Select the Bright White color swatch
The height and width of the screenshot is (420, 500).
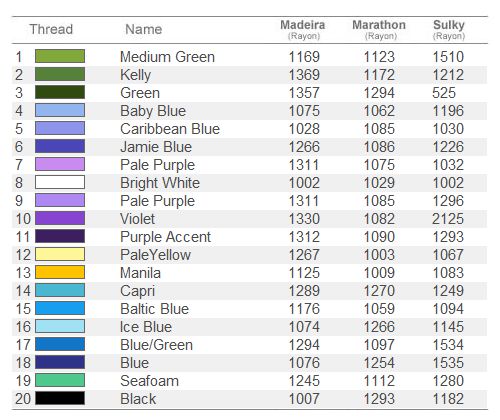tap(60, 182)
